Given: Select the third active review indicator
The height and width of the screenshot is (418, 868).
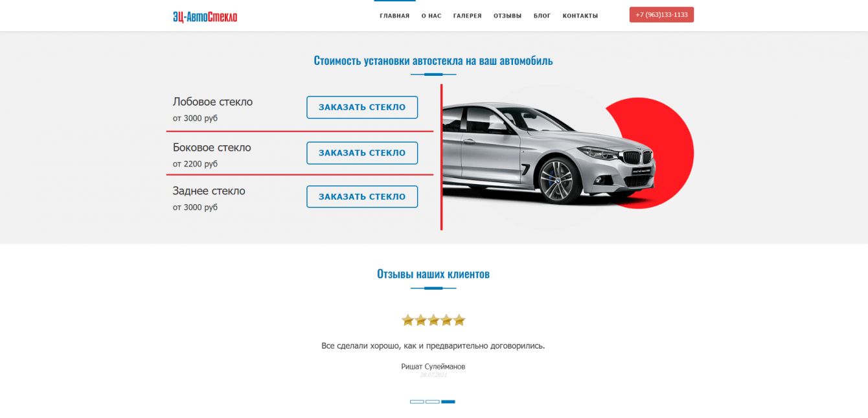Looking at the screenshot, I should pyautogui.click(x=448, y=402).
